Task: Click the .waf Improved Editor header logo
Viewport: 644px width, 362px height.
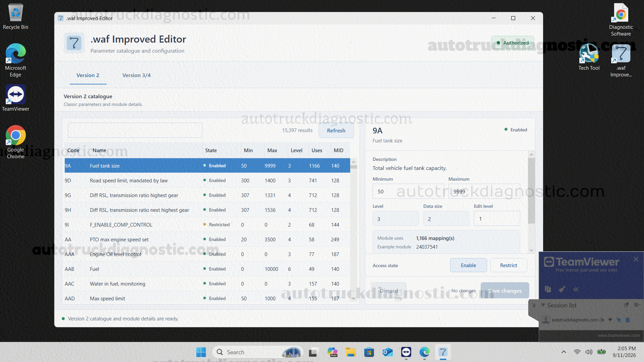Action: pyautogui.click(x=74, y=43)
